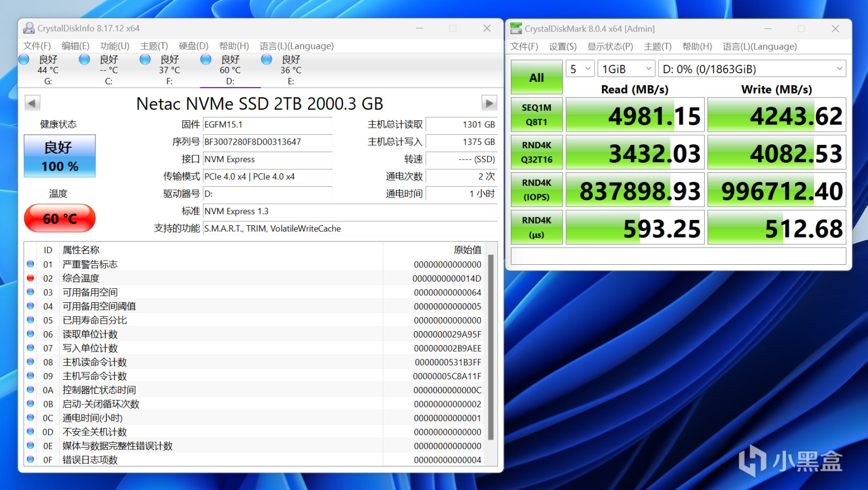The image size is (868, 490).
Task: Click the 主机总计写入 value 1375 GB
Action: click(462, 142)
